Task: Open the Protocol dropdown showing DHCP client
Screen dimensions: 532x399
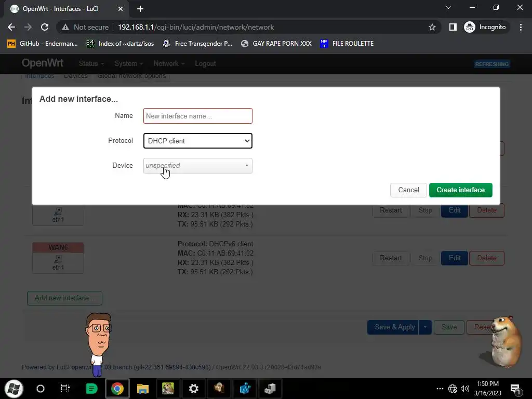Action: [x=198, y=141]
